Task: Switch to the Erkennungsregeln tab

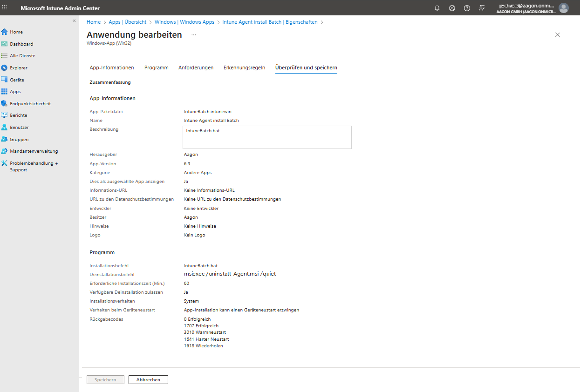Action: 244,68
